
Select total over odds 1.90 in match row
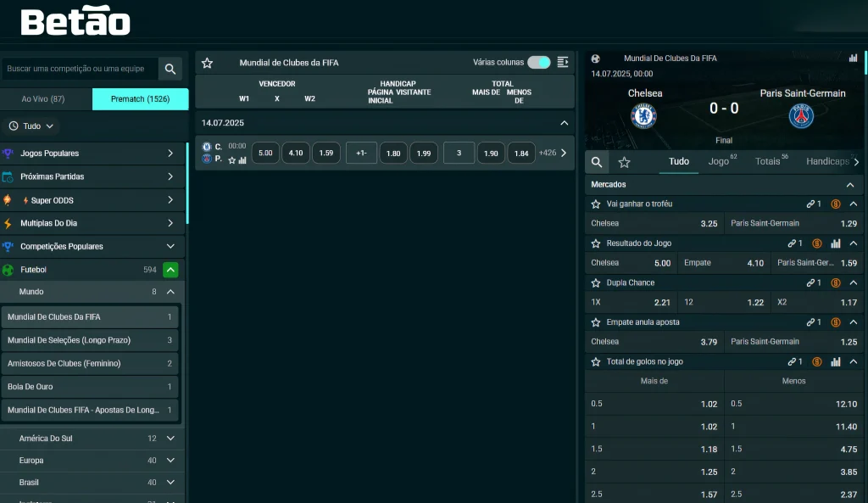coord(491,153)
